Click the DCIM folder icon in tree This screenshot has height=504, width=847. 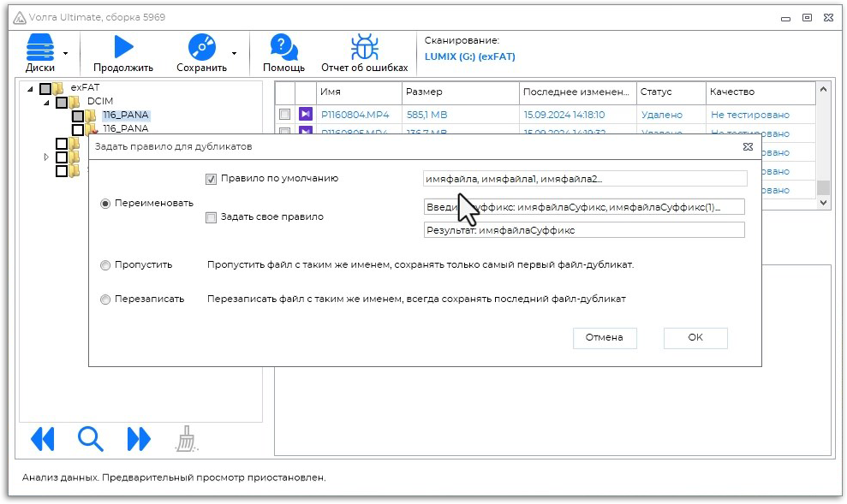75,102
